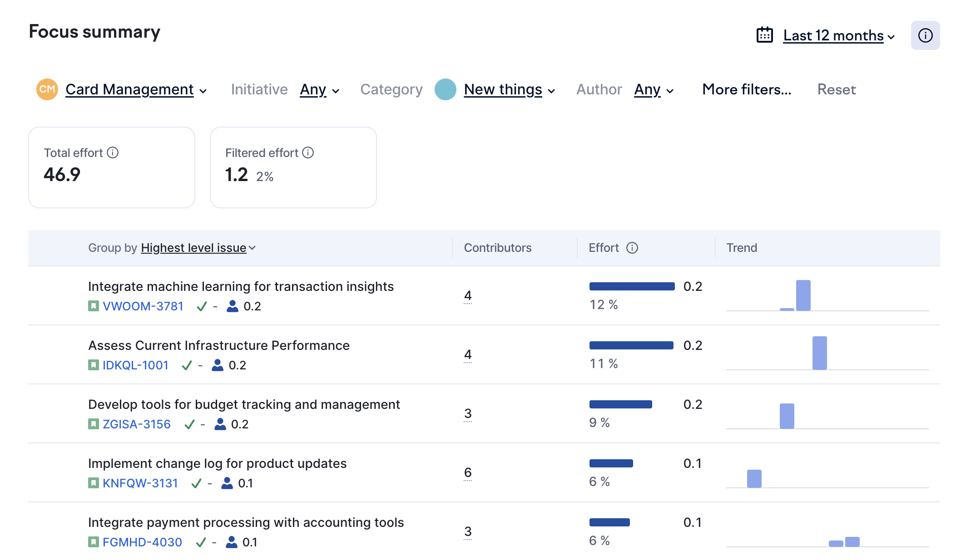Click the info icon next to Total effort
The height and width of the screenshot is (560, 961).
pyautogui.click(x=113, y=152)
